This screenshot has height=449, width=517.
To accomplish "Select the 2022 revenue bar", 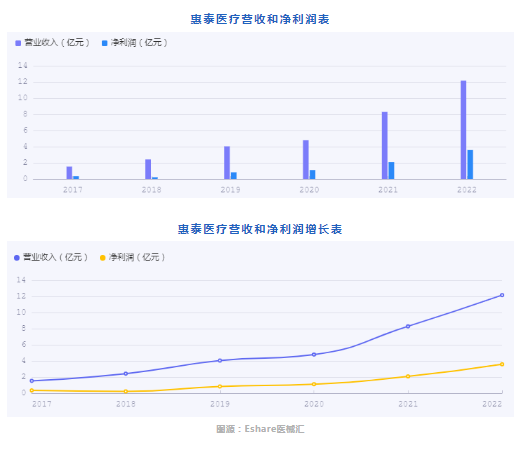I will tap(463, 130).
